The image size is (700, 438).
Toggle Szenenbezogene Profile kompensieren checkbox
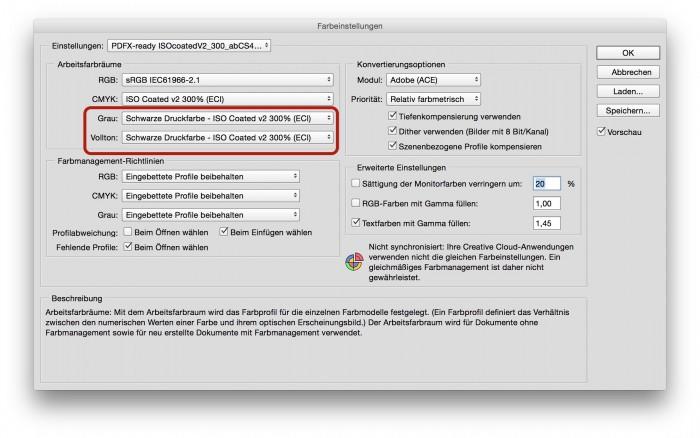392,146
